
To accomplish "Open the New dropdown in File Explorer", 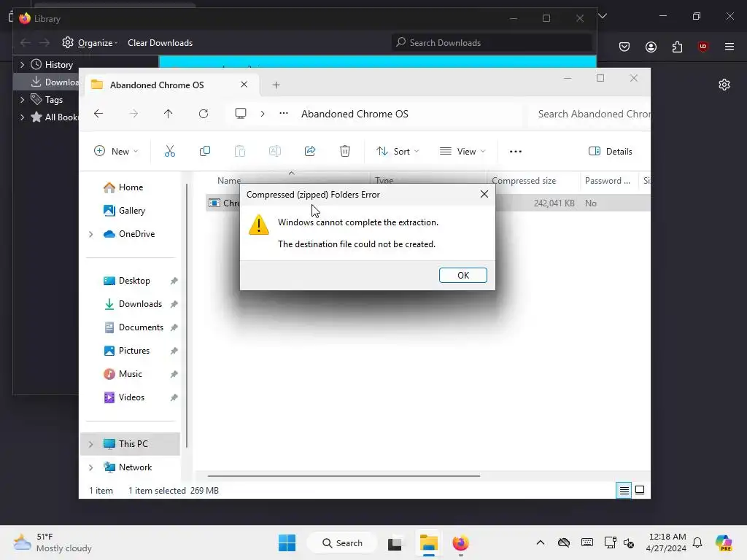I will pos(116,152).
